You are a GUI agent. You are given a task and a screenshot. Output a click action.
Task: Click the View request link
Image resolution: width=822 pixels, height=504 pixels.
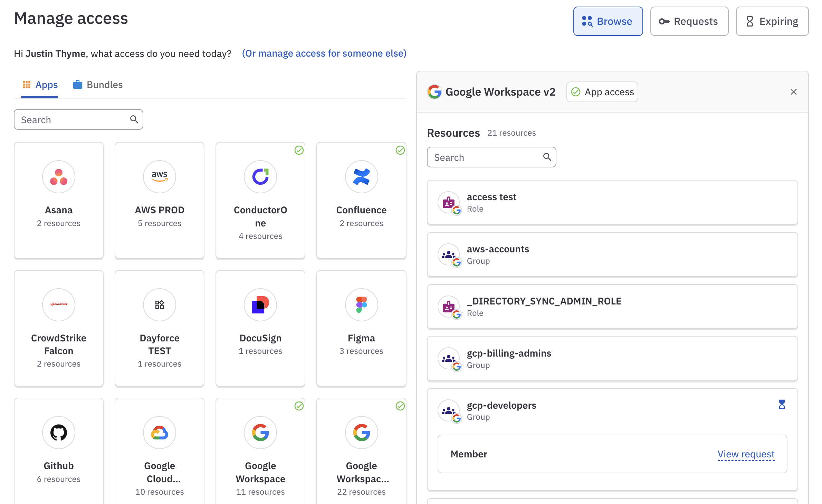pyautogui.click(x=746, y=454)
